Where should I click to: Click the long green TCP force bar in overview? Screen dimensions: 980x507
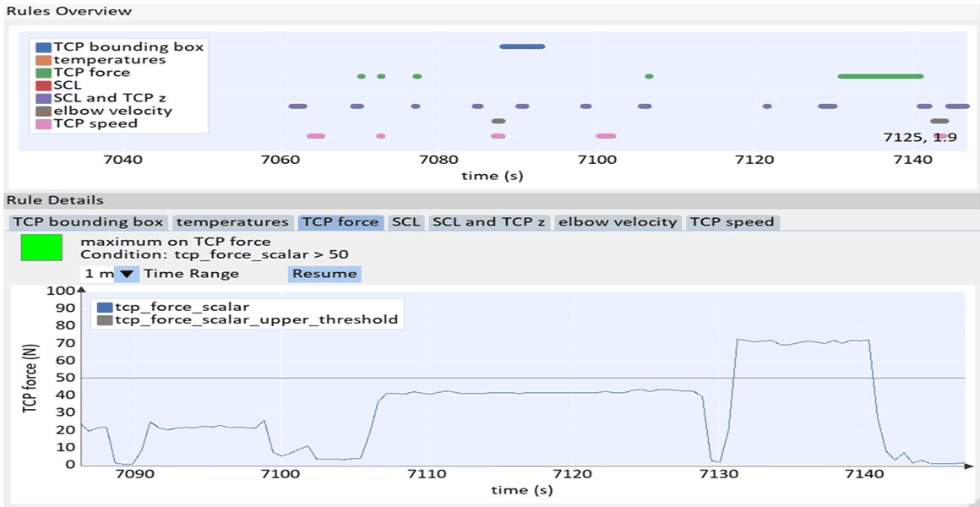(879, 76)
